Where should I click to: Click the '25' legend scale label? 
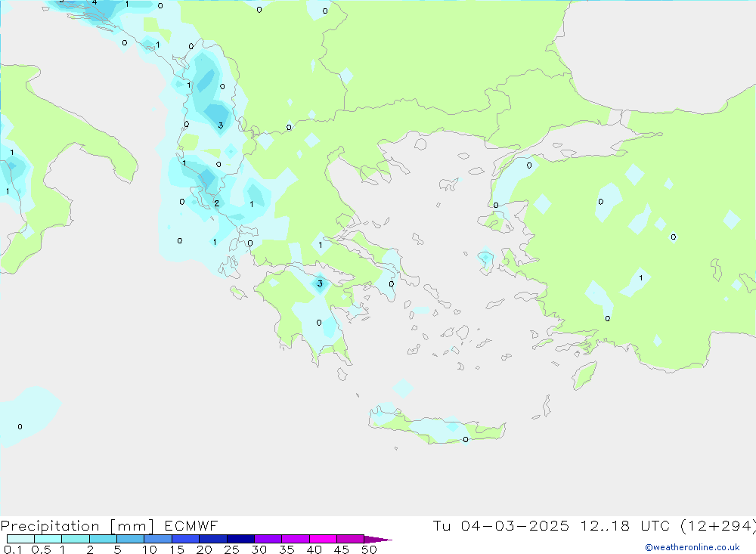(231, 549)
